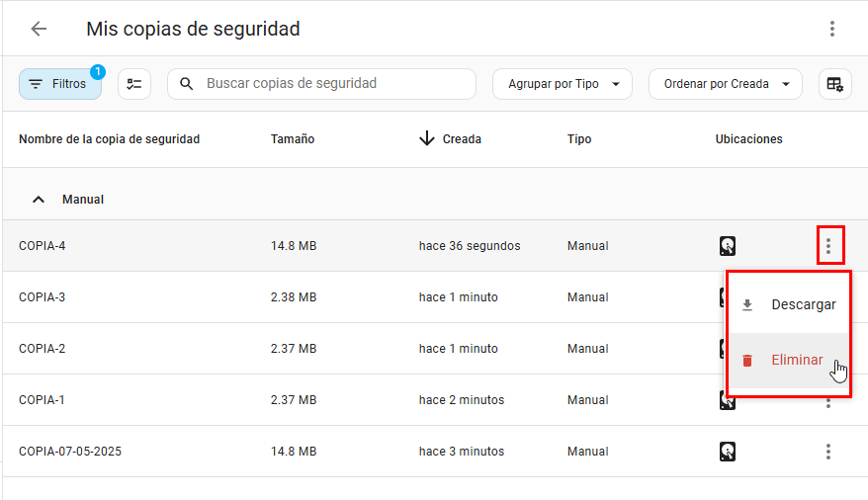868x500 pixels.
Task: Click three-dot menu of COPIA-4 row
Action: (x=828, y=245)
